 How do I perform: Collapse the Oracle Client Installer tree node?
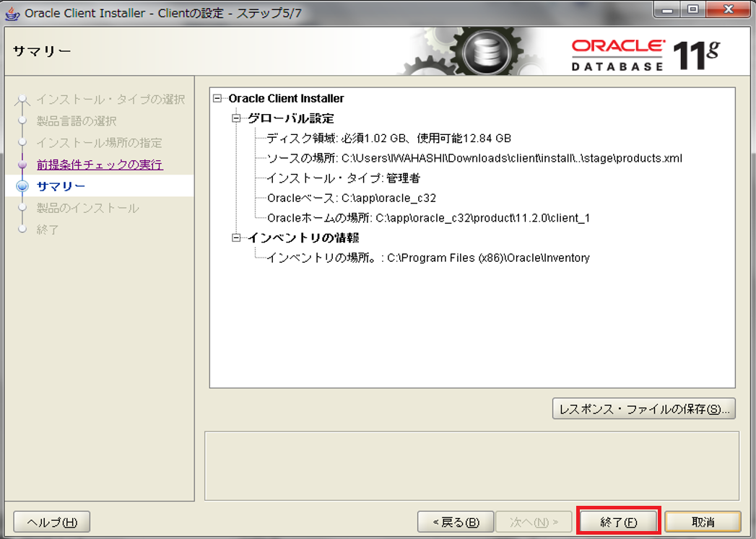click(217, 98)
